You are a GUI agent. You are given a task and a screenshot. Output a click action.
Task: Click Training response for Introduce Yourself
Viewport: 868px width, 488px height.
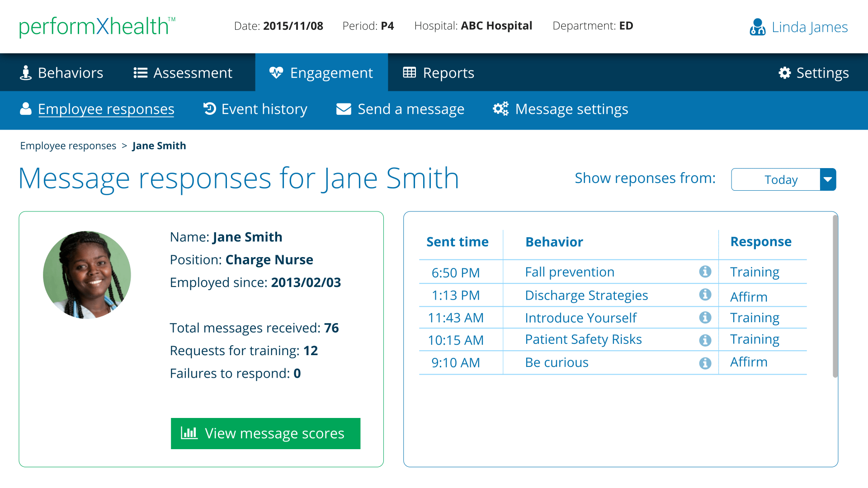point(755,318)
